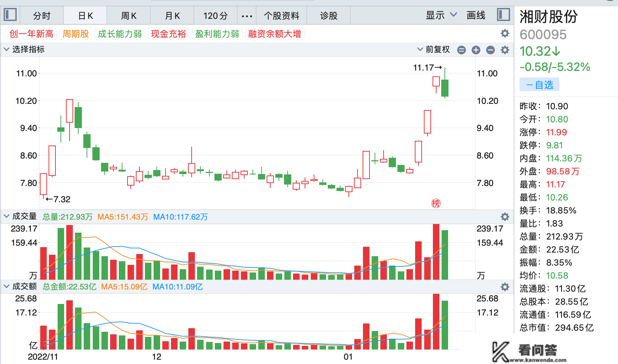Switch to 月K tab
Viewport: 618px width, 364px height.
pos(172,16)
